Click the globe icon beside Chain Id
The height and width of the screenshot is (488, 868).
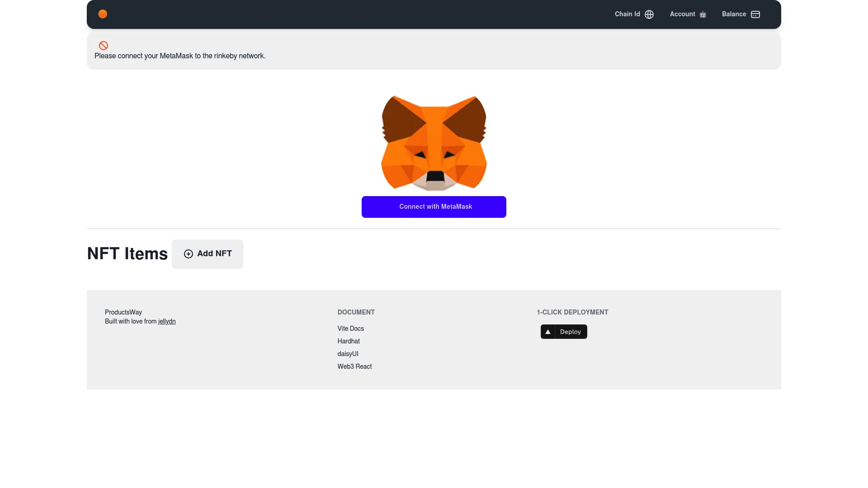click(x=649, y=14)
